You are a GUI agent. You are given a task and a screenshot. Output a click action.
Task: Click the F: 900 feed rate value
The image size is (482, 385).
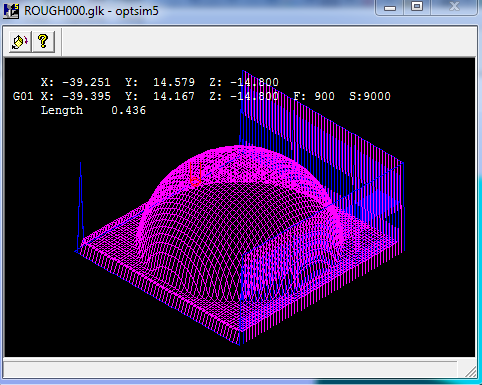click(x=314, y=96)
